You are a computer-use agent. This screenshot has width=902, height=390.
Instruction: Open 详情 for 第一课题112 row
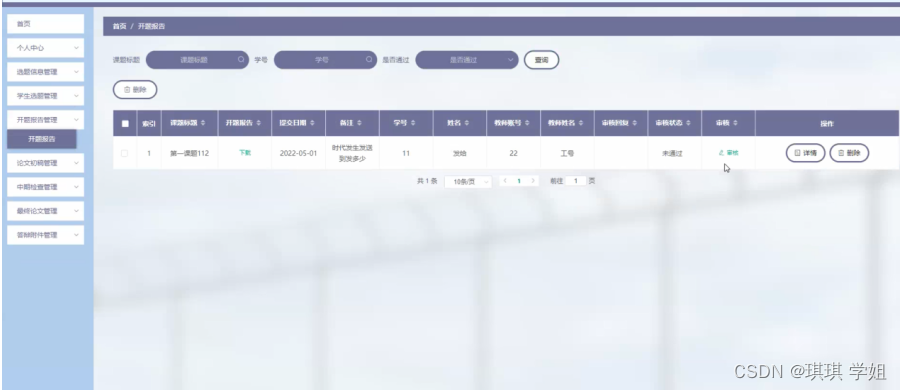[805, 153]
